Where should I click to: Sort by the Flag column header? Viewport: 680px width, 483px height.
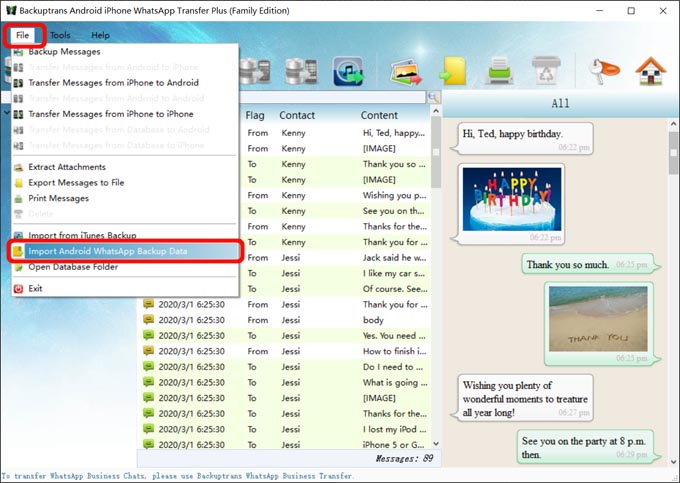[255, 115]
